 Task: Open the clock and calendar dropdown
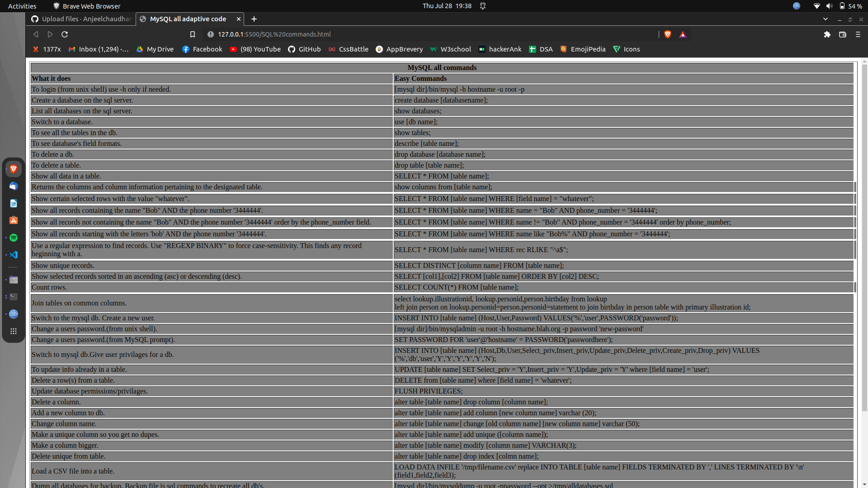click(447, 6)
